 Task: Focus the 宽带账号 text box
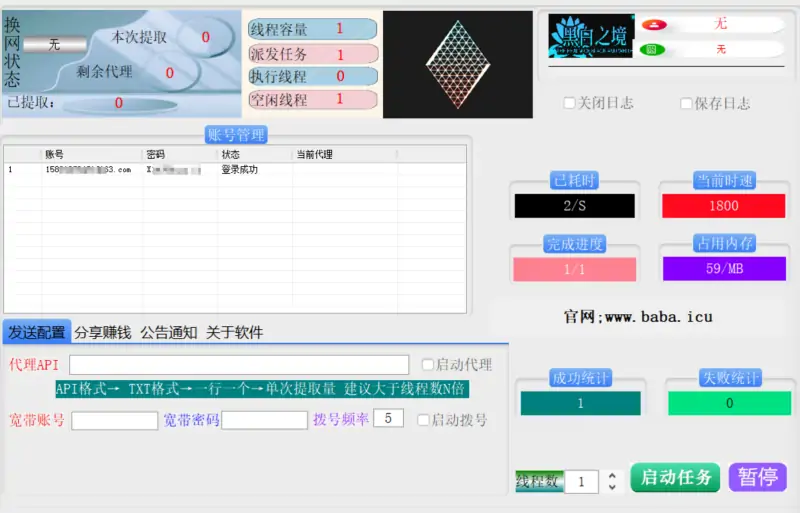[114, 420]
